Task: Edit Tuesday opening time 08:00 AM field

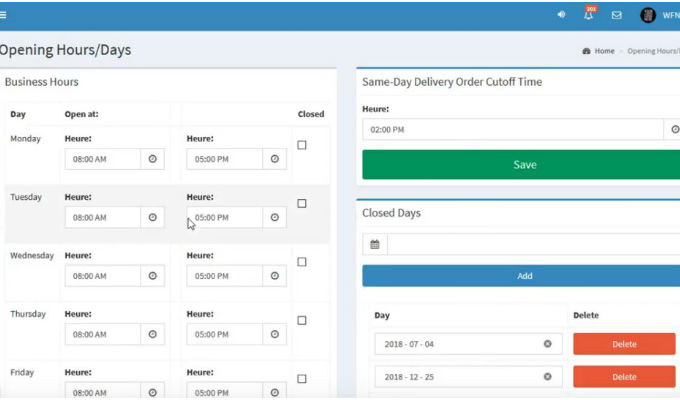Action: point(103,217)
